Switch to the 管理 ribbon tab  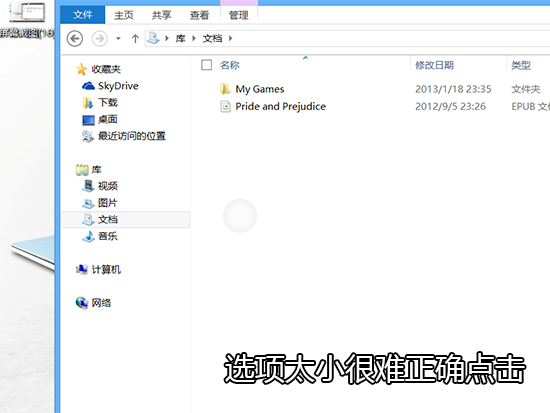pyautogui.click(x=239, y=15)
